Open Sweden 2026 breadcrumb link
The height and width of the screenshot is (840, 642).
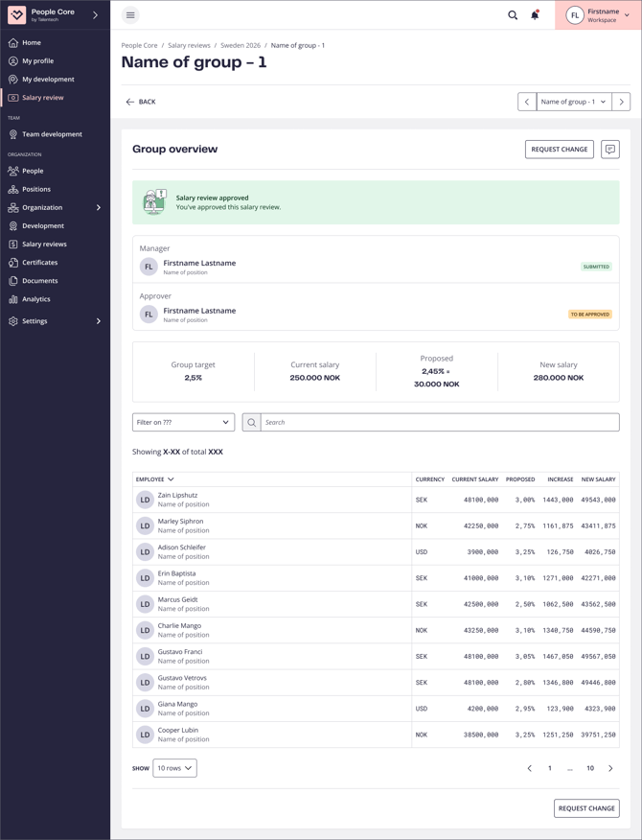click(x=241, y=45)
